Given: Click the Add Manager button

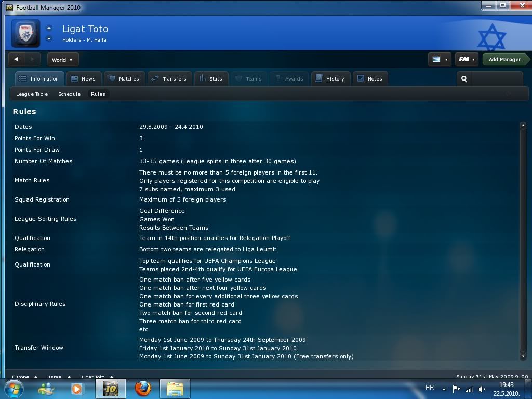Looking at the screenshot, I should (504, 60).
